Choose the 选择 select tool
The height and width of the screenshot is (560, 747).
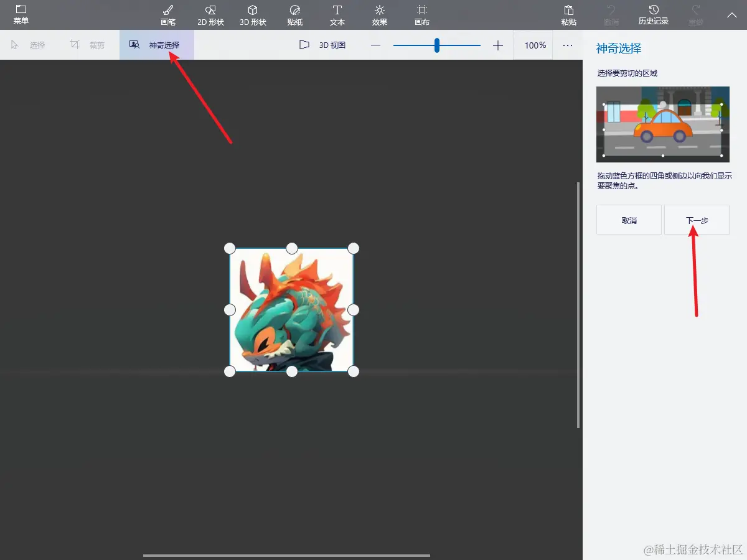tap(29, 45)
